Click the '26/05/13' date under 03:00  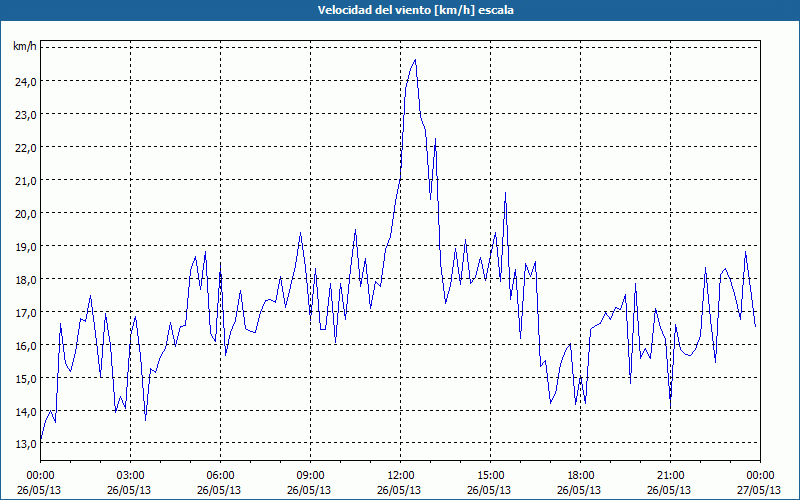(129, 490)
